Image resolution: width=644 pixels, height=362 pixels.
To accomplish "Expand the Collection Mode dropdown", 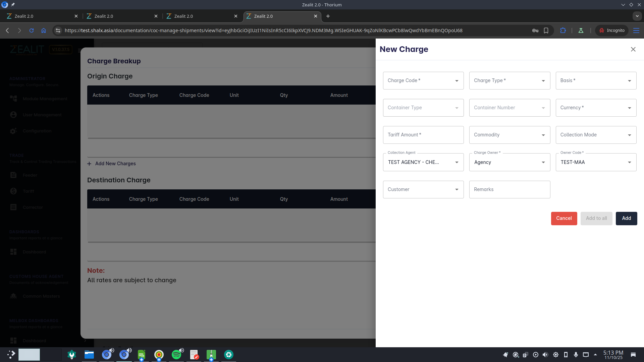I will pyautogui.click(x=596, y=135).
